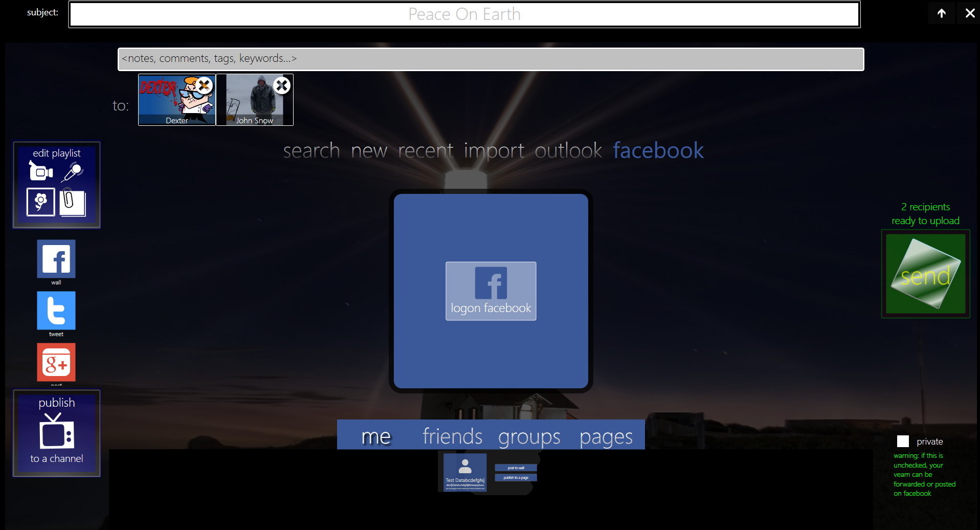Screen dimensions: 980x530
Task: Remove Dexter from the recipients
Action: point(204,85)
